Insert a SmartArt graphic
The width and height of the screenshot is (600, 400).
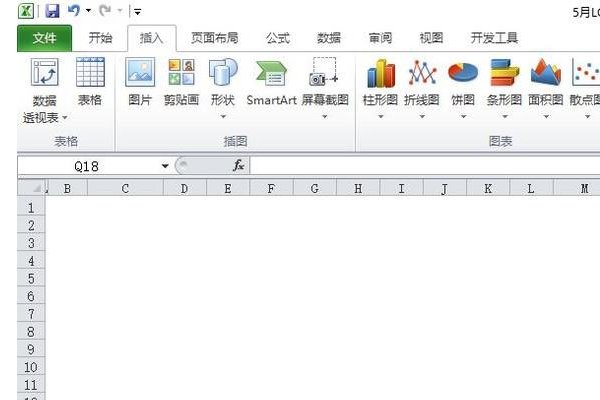click(x=271, y=82)
